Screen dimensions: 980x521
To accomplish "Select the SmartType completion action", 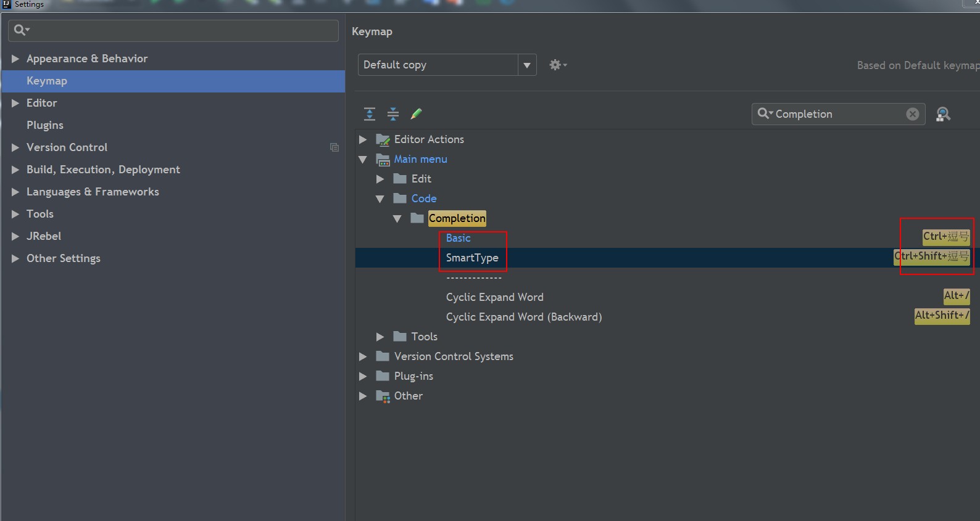I will (472, 258).
